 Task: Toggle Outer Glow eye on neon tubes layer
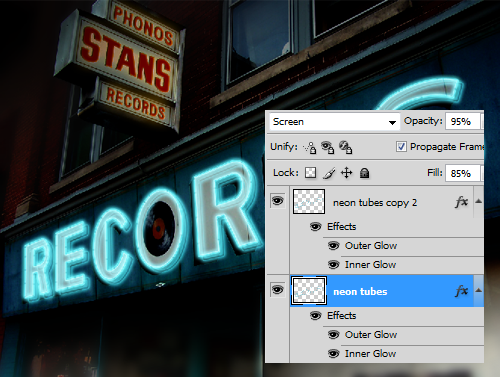[333, 335]
